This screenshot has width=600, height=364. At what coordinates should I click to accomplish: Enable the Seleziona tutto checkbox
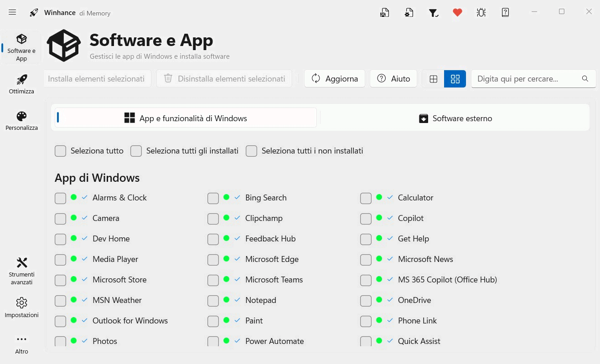click(60, 150)
